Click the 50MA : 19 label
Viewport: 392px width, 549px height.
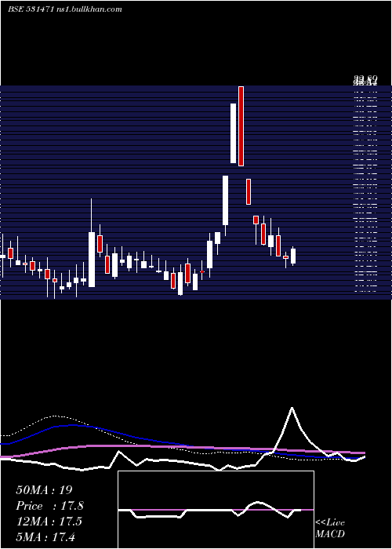(x=44, y=490)
